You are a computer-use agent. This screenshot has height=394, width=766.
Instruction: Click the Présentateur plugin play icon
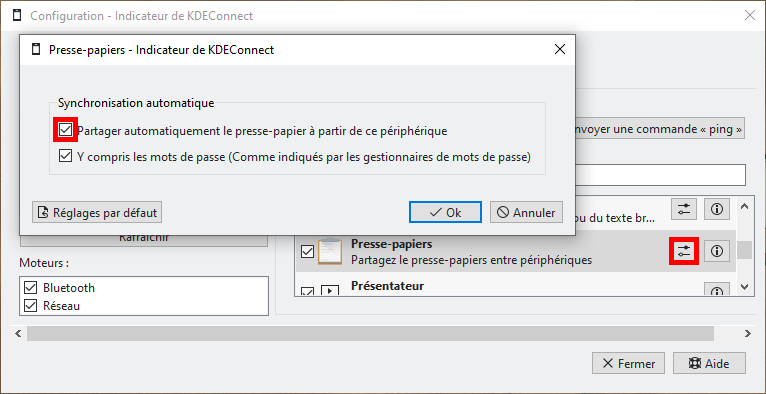tap(330, 291)
